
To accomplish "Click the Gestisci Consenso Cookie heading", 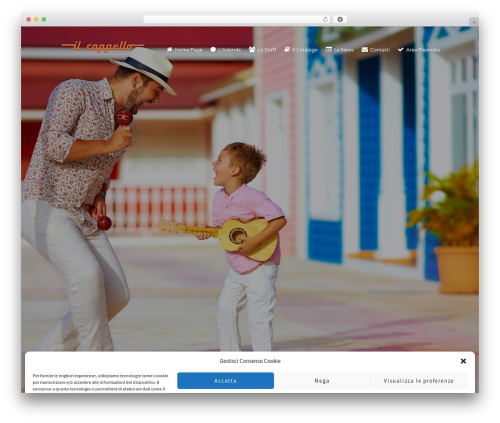I will (250, 361).
